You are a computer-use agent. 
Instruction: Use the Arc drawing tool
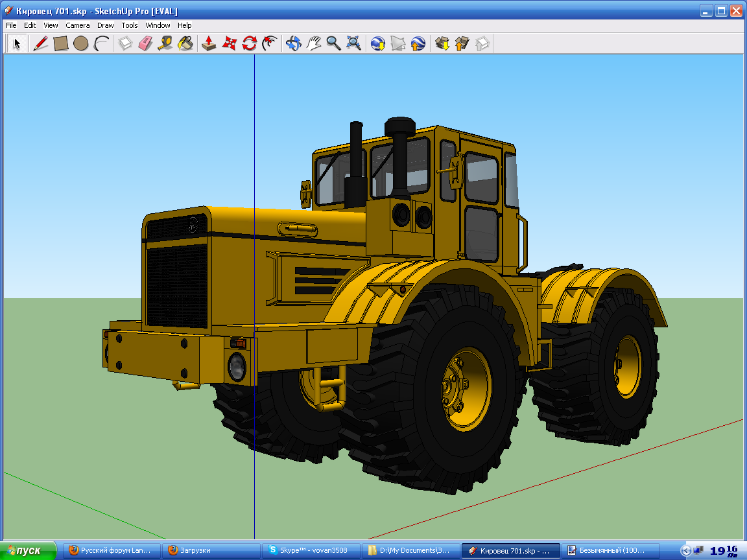click(101, 44)
